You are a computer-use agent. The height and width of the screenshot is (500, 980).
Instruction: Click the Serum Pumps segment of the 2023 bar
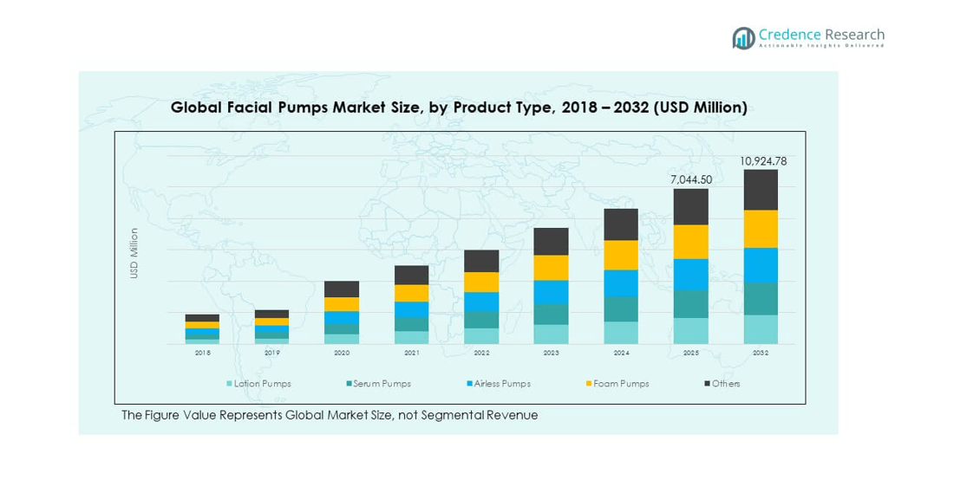click(x=551, y=314)
